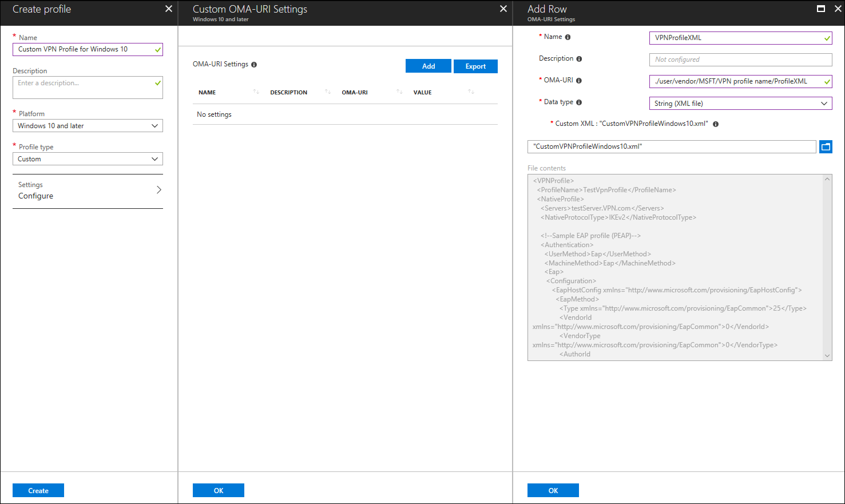The image size is (845, 504).
Task: Click the info icon beside Description label
Action: coord(579,59)
